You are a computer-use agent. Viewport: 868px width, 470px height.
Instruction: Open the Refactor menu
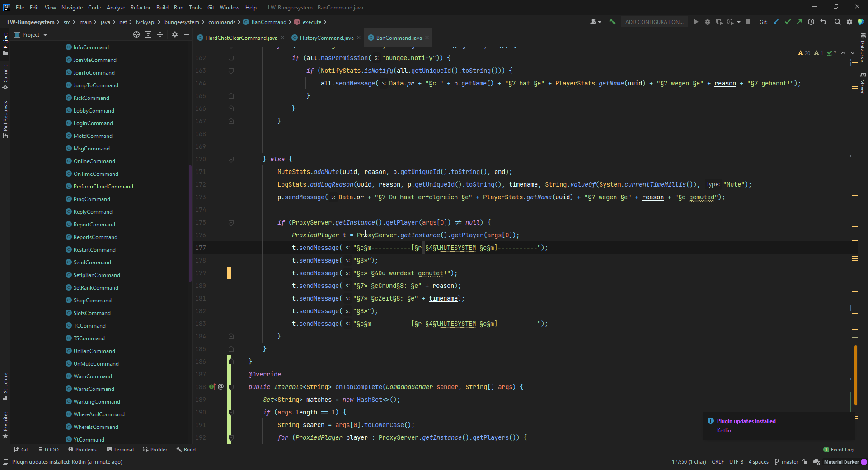[140, 8]
